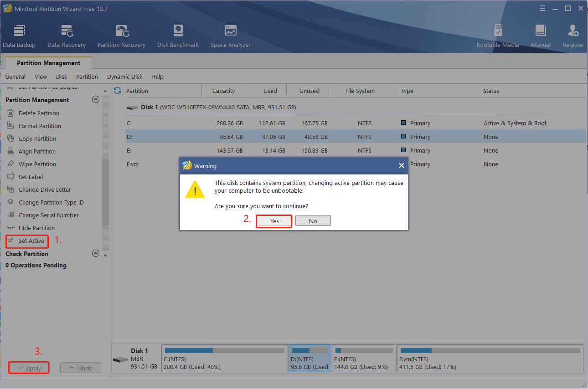The height and width of the screenshot is (389, 588).
Task: Select the C: partition row
Action: pos(356,123)
